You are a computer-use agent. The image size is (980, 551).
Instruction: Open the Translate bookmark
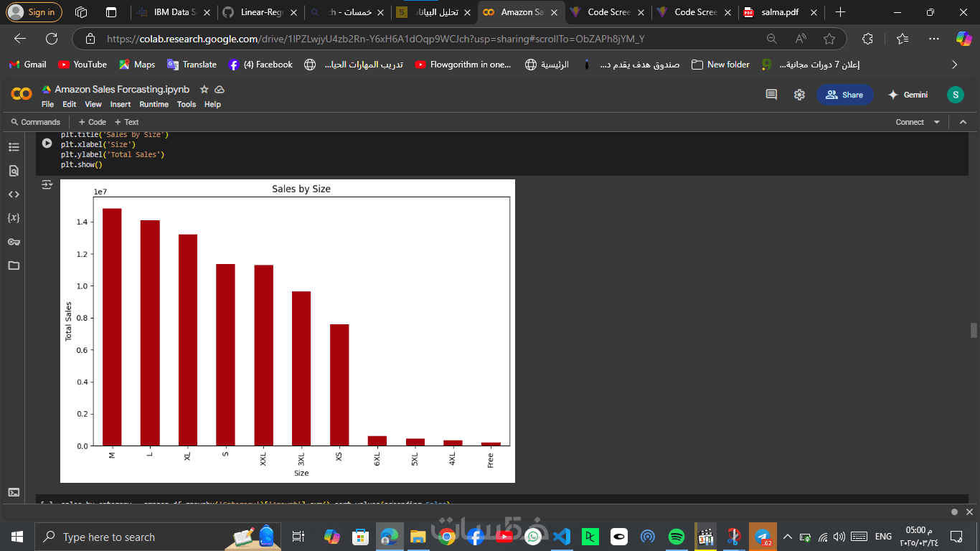click(x=192, y=65)
